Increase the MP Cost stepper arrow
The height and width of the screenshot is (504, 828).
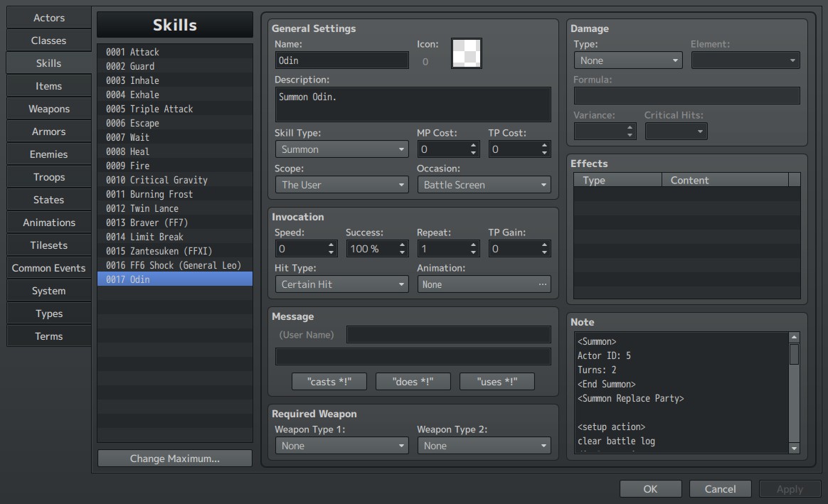point(473,145)
